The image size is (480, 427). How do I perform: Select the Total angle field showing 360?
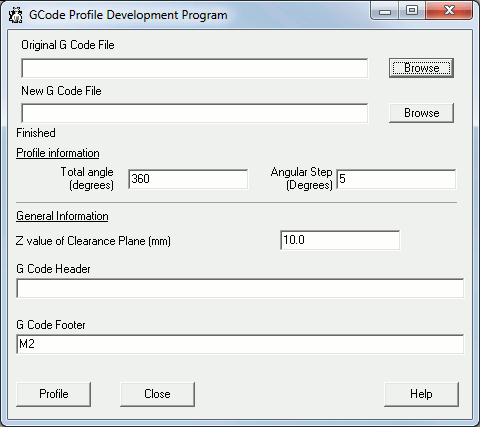tap(188, 179)
